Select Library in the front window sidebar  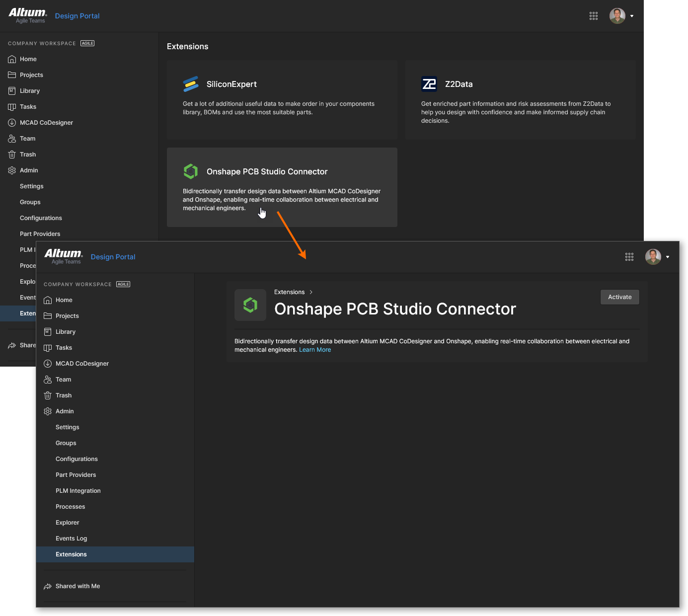click(x=115, y=332)
